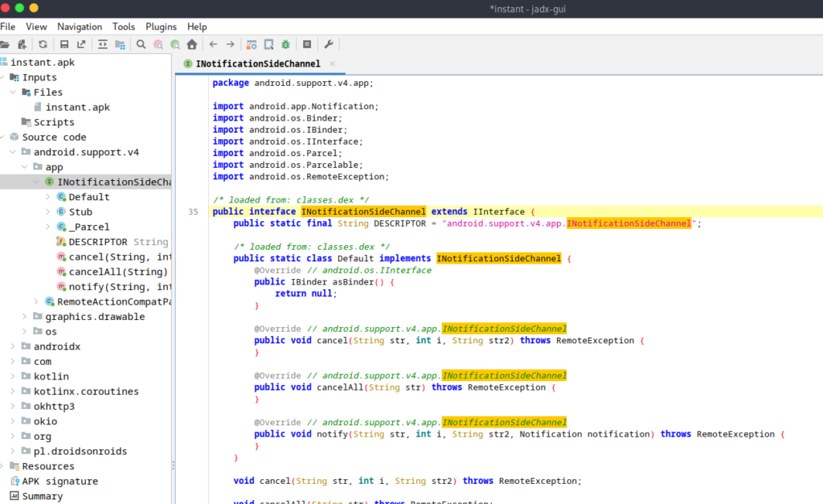Screen dimensions: 823x504
Task: Select APK signature in the tree
Action: [x=59, y=481]
